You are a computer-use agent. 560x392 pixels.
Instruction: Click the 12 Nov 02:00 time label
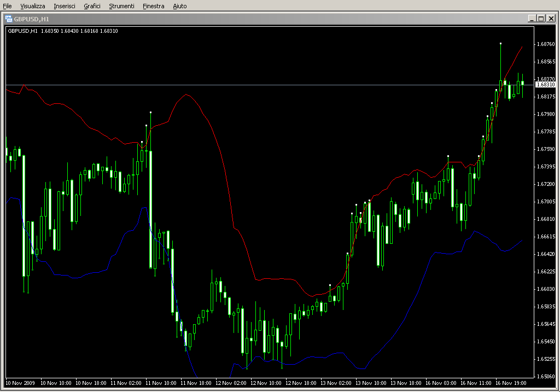(231, 383)
